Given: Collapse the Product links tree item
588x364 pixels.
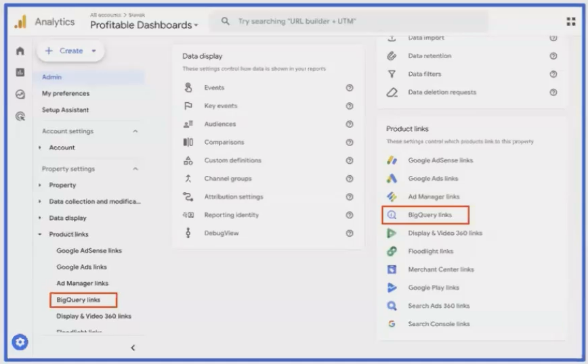Looking at the screenshot, I should pyautogui.click(x=40, y=234).
